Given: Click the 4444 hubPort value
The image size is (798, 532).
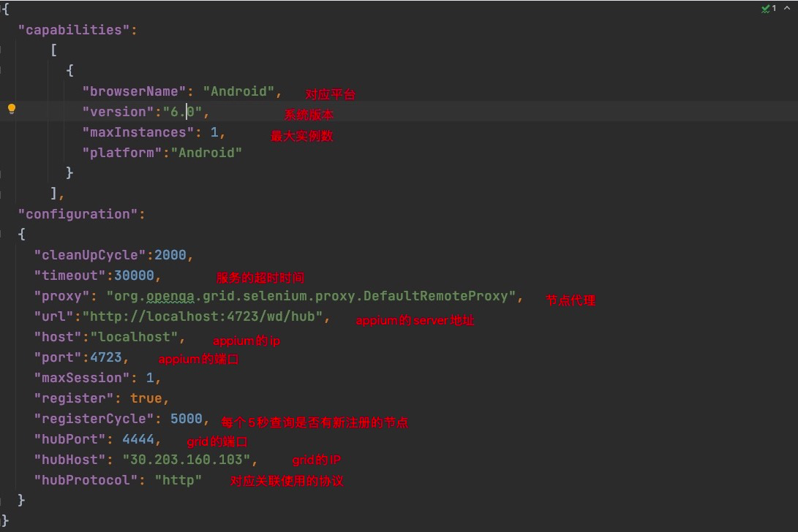Looking at the screenshot, I should pyautogui.click(x=138, y=439).
